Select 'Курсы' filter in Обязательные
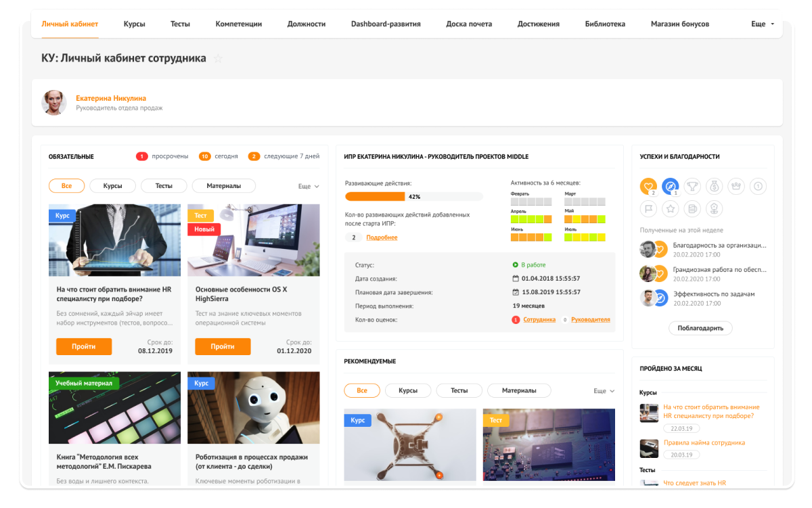This screenshot has height=508, width=812. [112, 186]
